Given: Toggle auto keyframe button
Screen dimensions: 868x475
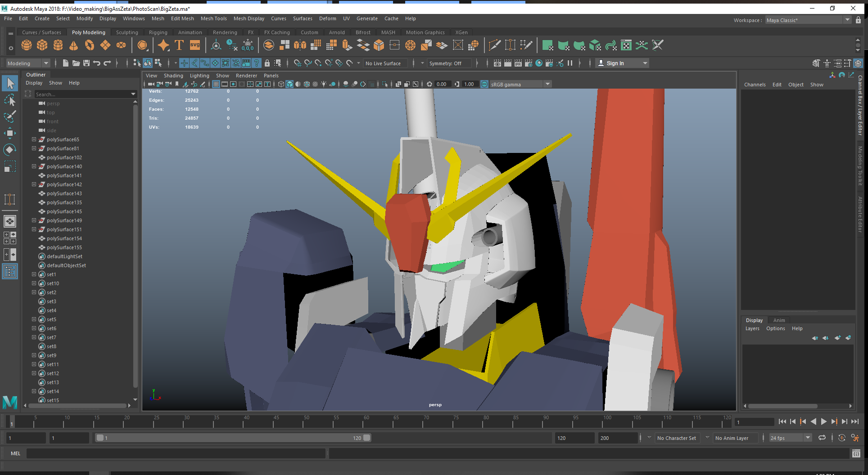Looking at the screenshot, I should (x=842, y=438).
